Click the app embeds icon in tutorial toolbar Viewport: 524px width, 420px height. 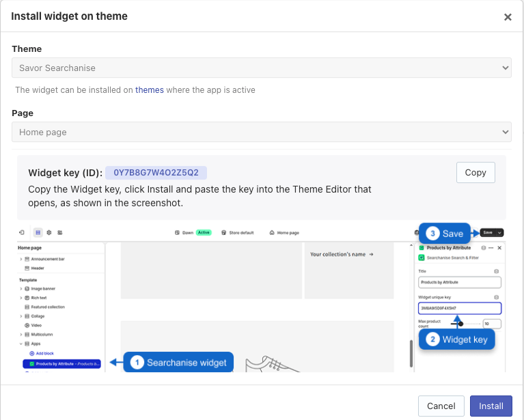point(60,233)
